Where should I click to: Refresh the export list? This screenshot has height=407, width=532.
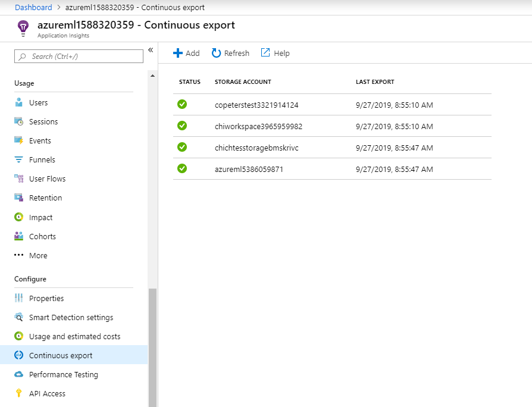click(x=230, y=53)
